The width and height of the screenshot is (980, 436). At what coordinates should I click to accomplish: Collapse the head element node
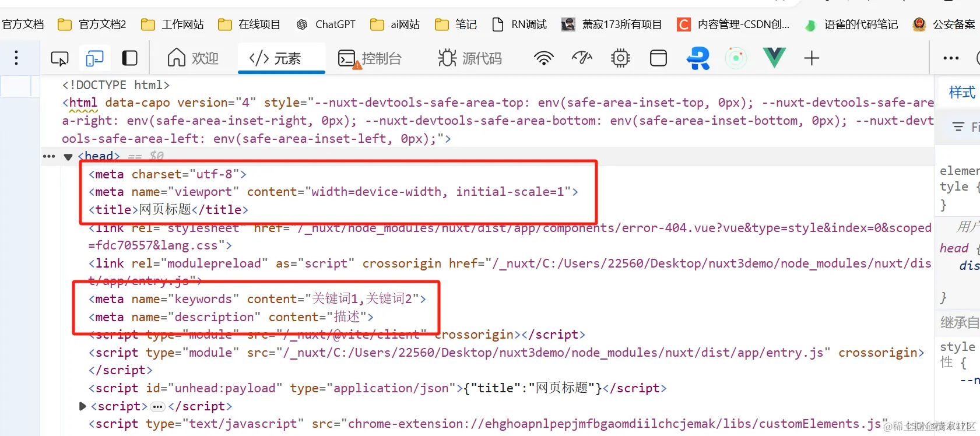point(68,157)
